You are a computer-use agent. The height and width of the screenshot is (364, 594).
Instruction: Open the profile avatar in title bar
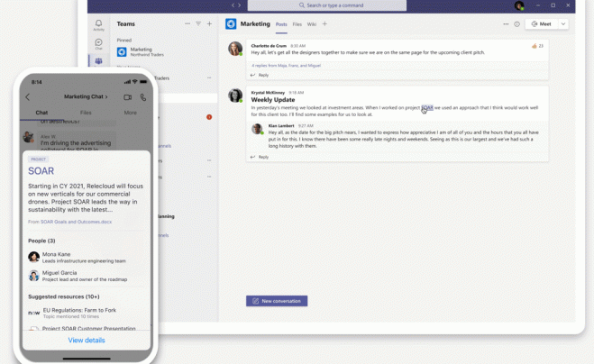[519, 5]
